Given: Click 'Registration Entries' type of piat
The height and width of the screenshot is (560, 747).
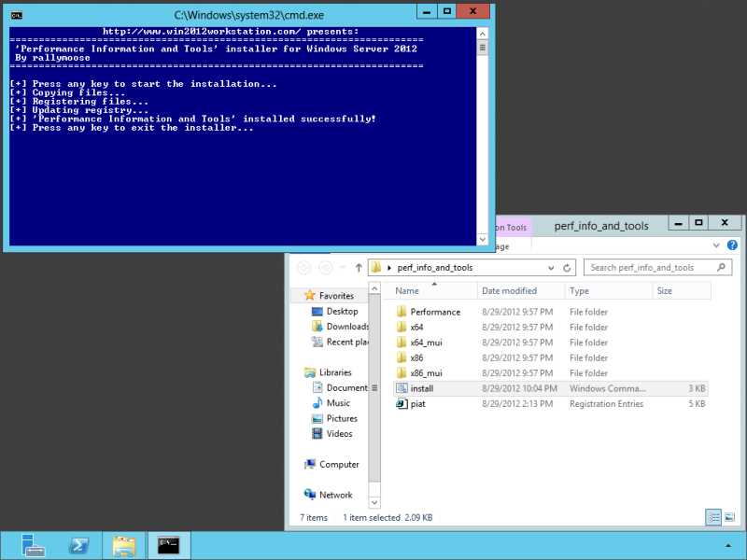Looking at the screenshot, I should pyautogui.click(x=606, y=404).
